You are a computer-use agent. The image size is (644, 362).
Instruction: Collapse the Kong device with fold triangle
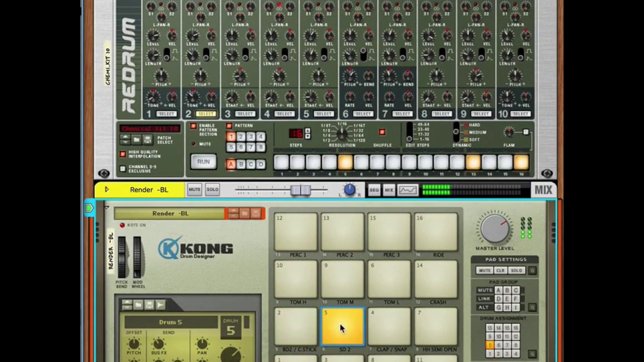(106, 207)
